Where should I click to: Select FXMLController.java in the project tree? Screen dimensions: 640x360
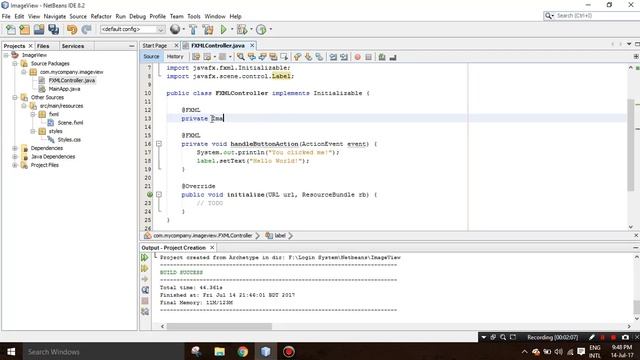click(x=71, y=80)
